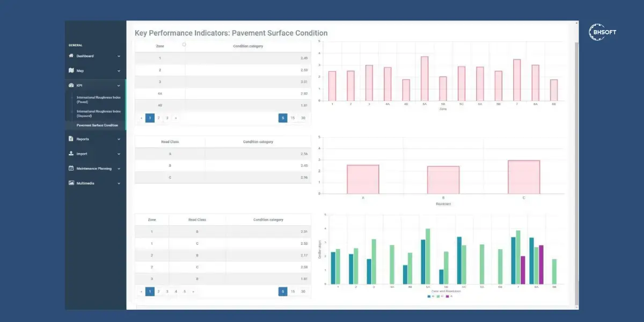Show 15 rows in the Zone table
The image size is (644, 322).
[292, 118]
